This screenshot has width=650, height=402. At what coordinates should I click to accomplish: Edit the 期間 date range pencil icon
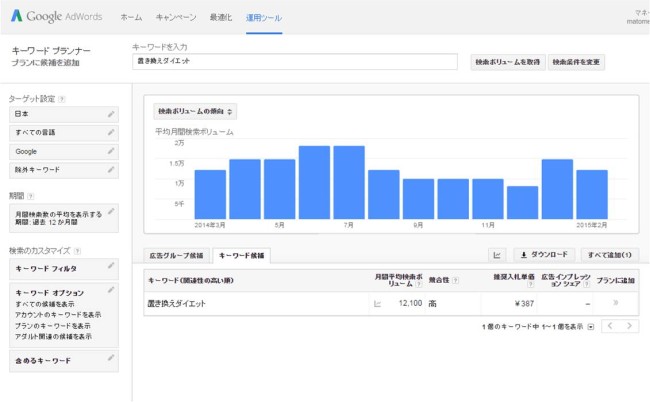pos(111,211)
